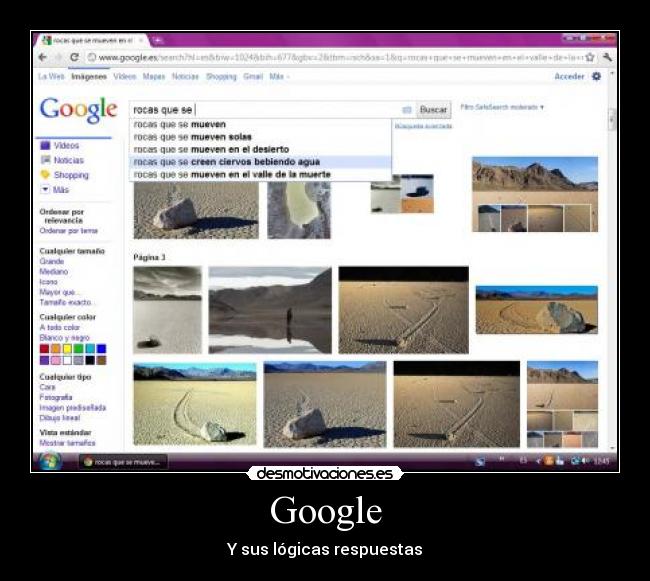Viewport: 650px width, 581px height.
Task: Click the browser back arrow
Action: tap(42, 57)
